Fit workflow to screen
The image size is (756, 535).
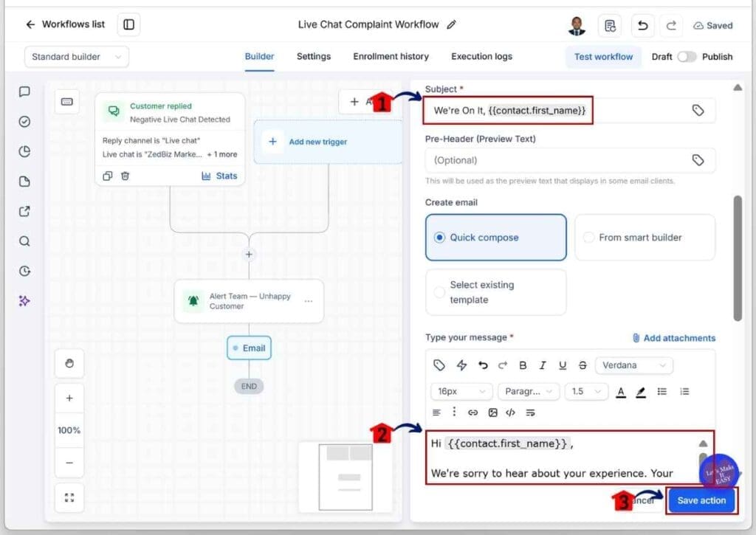69,497
